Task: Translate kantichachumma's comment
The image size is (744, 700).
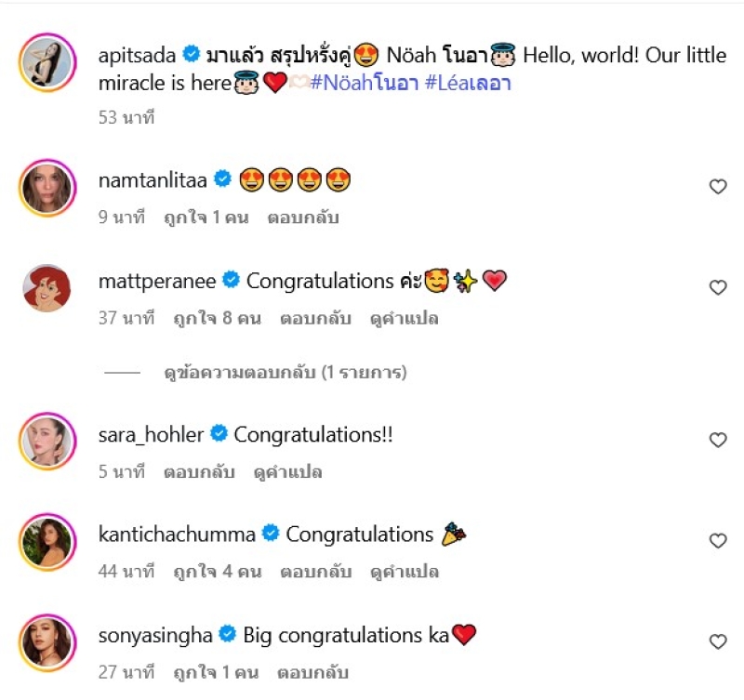Action: click(405, 572)
